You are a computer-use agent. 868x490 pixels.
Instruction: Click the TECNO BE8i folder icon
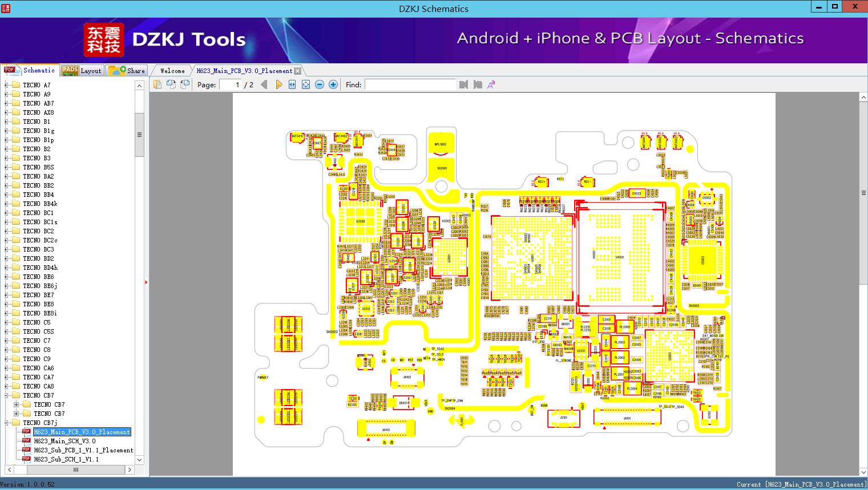(x=16, y=313)
